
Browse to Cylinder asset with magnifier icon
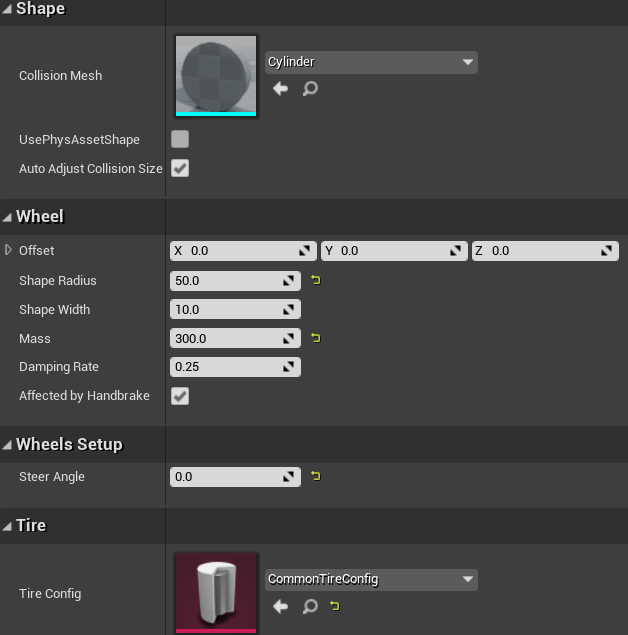pos(310,89)
